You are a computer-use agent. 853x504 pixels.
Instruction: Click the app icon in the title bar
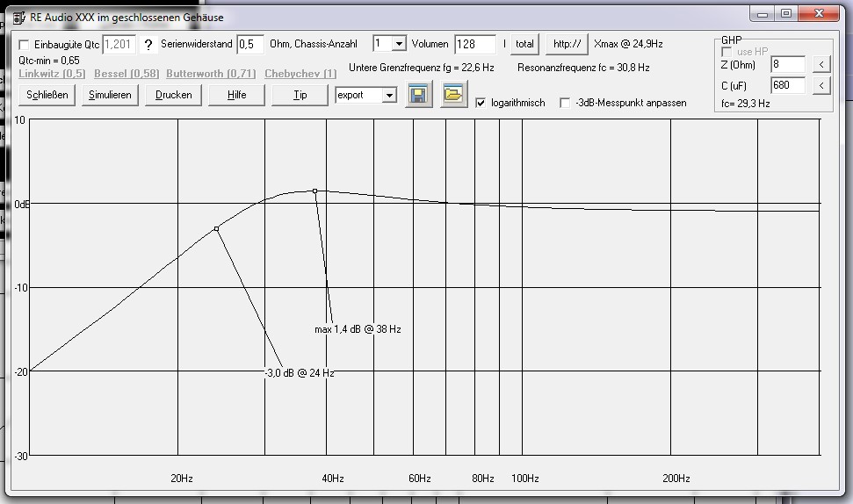tap(19, 18)
